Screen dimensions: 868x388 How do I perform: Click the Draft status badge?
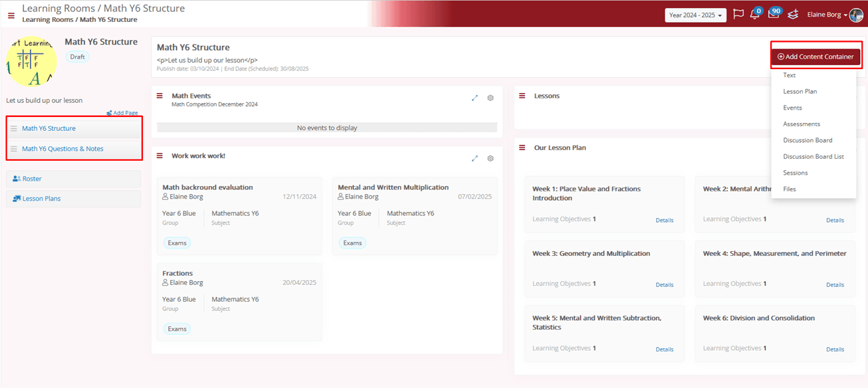click(78, 56)
